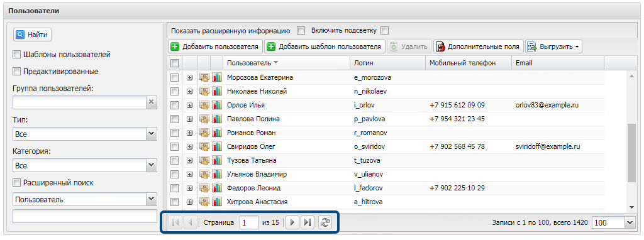Click coins icon for Хитрова Анастасия
Viewport: 644px width, 240px height.
tap(204, 202)
